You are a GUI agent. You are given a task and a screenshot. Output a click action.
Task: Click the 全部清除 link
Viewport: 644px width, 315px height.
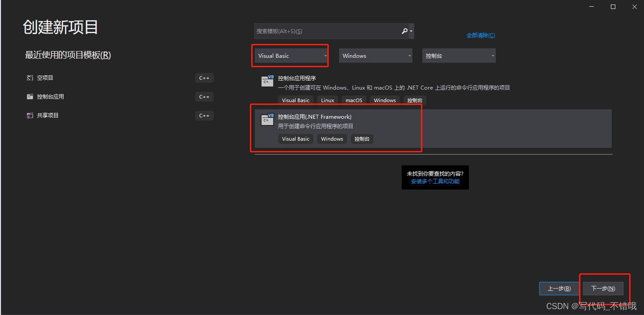tap(481, 35)
